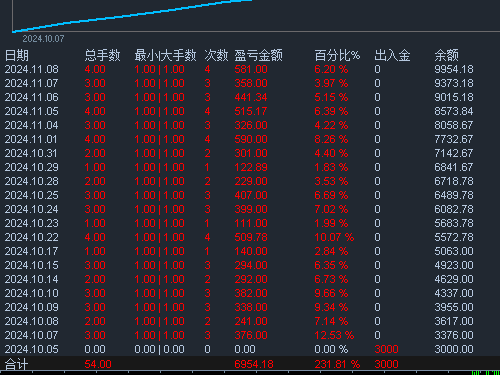This screenshot has height=375, width=500.
Task: Click the 次数 column header
Action: [x=216, y=55]
